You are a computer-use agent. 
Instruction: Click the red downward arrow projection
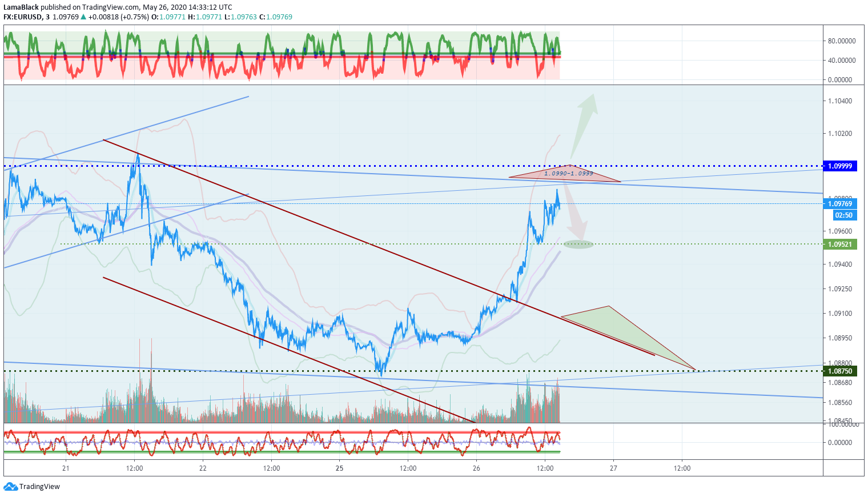pos(576,211)
